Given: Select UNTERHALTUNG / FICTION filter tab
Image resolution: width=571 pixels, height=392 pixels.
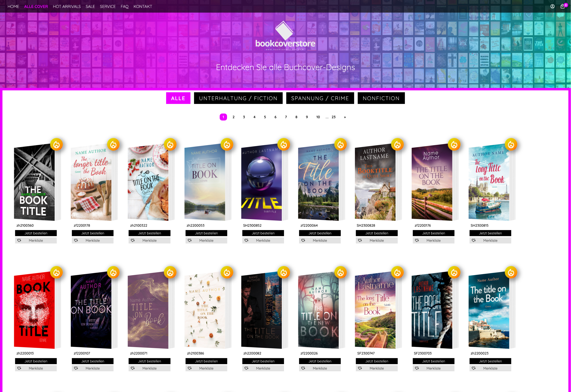Looking at the screenshot, I should pos(238,98).
